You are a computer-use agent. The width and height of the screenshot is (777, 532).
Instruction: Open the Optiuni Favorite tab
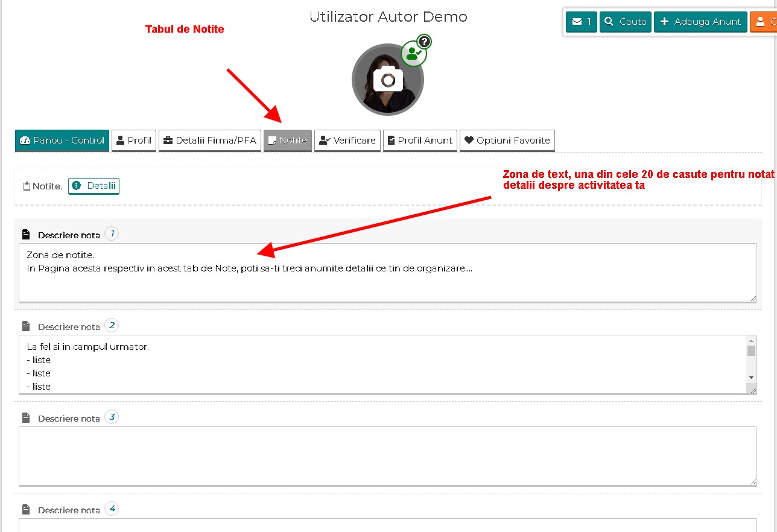507,141
